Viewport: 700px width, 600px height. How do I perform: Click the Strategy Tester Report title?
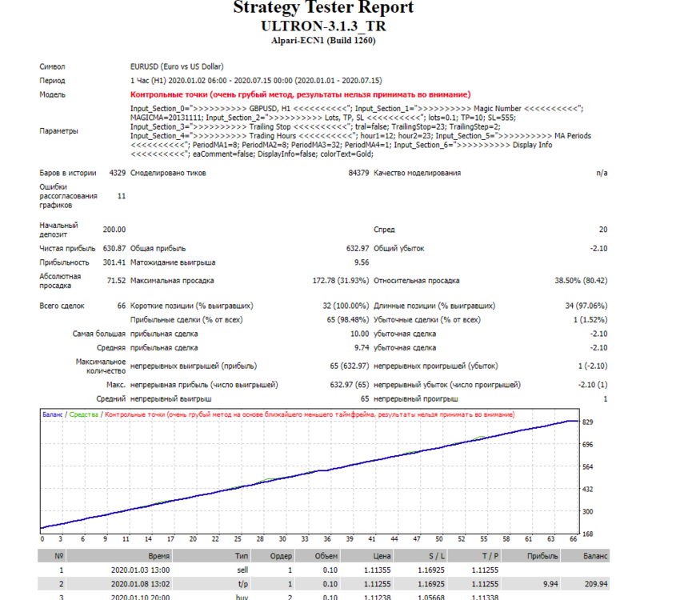click(323, 7)
